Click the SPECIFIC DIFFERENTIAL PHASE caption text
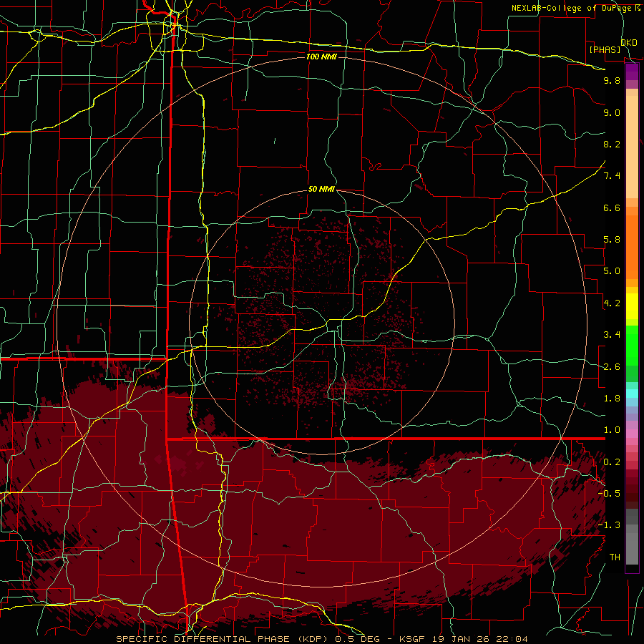The width and height of the screenshot is (644, 644). (204, 639)
